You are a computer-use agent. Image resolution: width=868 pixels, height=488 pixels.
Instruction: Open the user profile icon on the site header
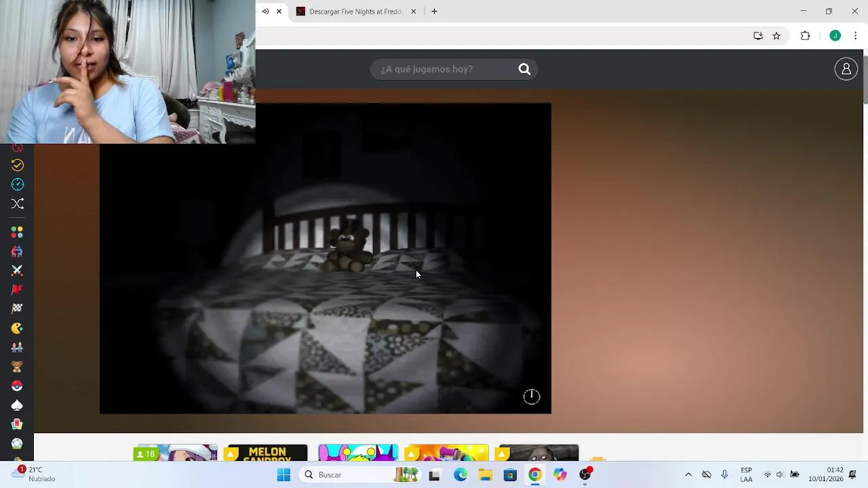coord(846,69)
